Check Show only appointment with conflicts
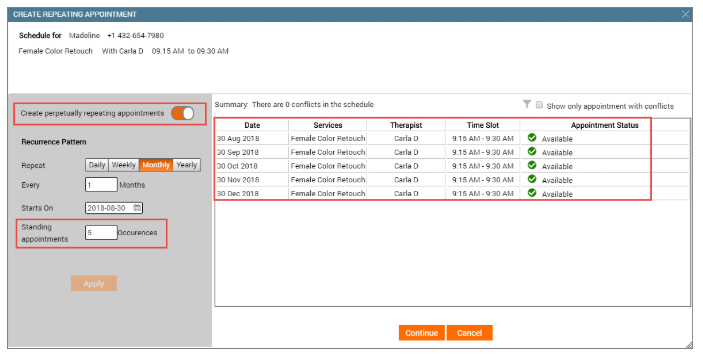Image resolution: width=703 pixels, height=360 pixels. [539, 105]
